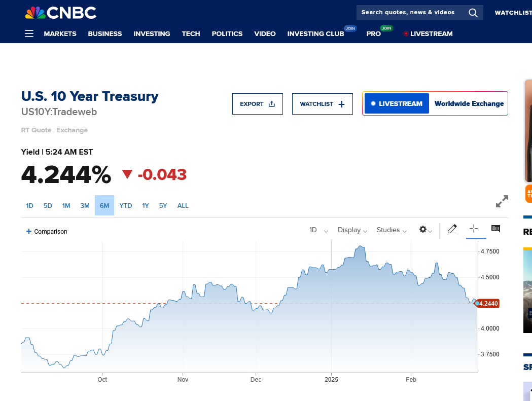Expand chart to fullscreen with arrows icon

pos(502,201)
